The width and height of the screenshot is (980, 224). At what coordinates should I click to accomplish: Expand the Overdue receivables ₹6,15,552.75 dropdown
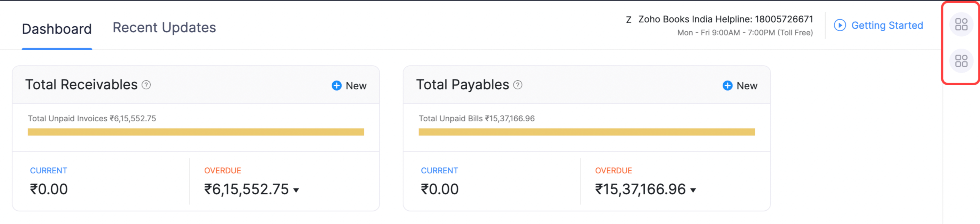[x=296, y=190]
